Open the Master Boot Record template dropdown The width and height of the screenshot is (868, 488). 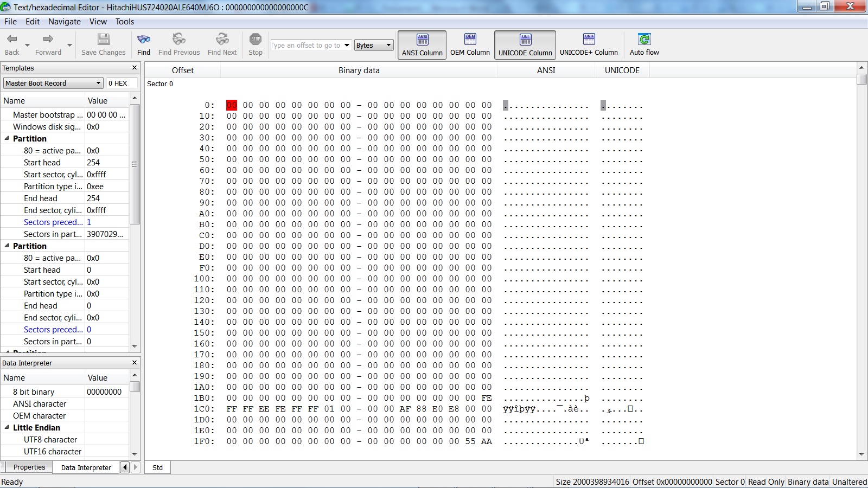53,83
